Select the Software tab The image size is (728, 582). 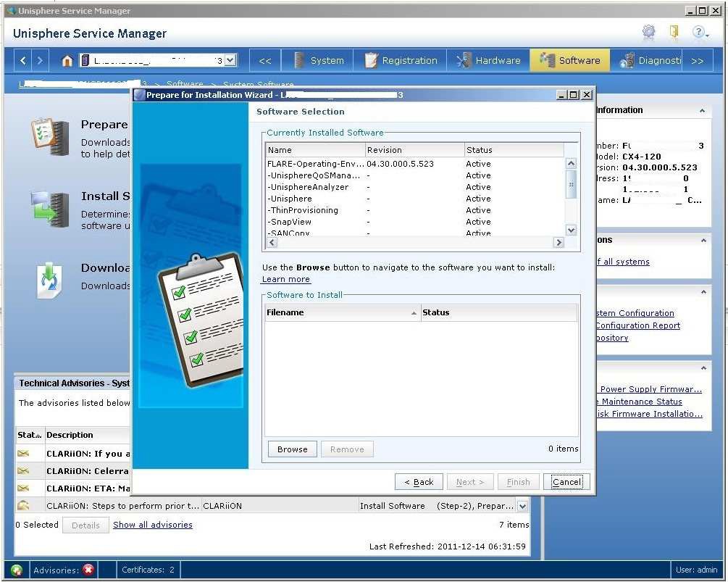coord(569,60)
